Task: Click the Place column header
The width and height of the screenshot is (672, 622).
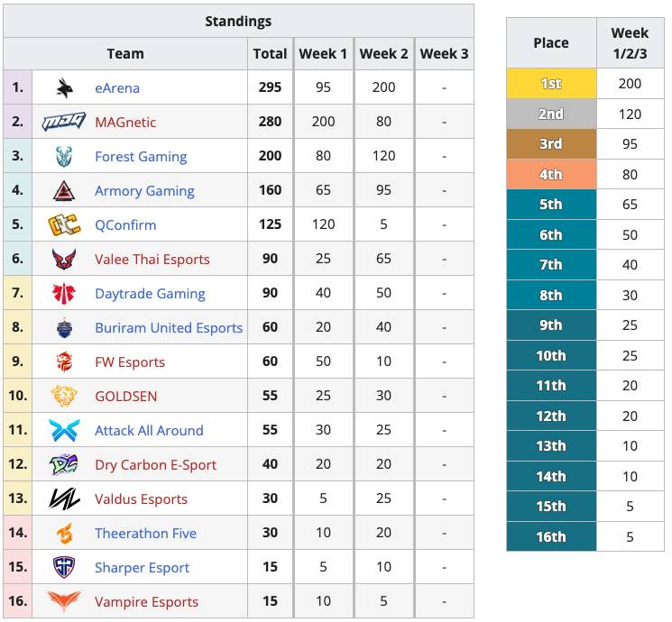Action: click(551, 43)
